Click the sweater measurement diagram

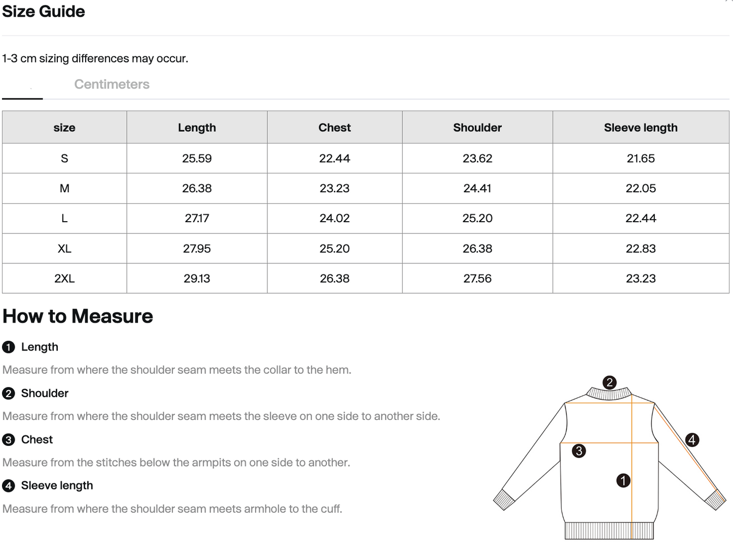[x=609, y=467]
